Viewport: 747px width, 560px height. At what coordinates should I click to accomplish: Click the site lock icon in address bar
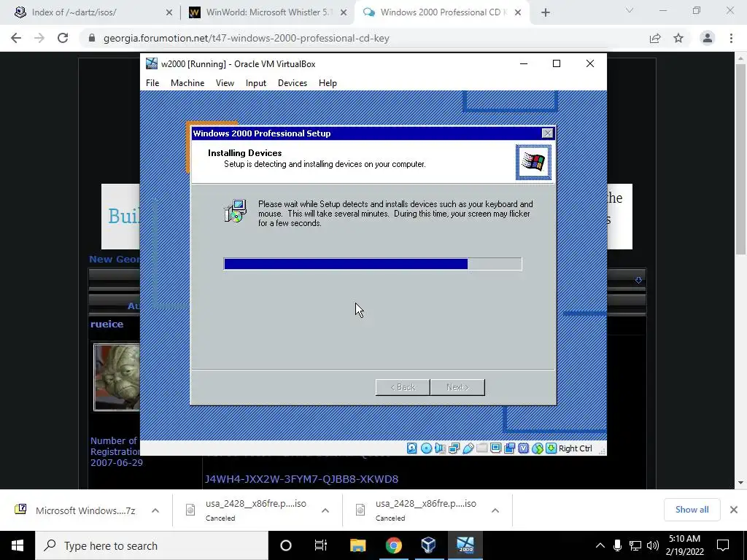coord(92,38)
